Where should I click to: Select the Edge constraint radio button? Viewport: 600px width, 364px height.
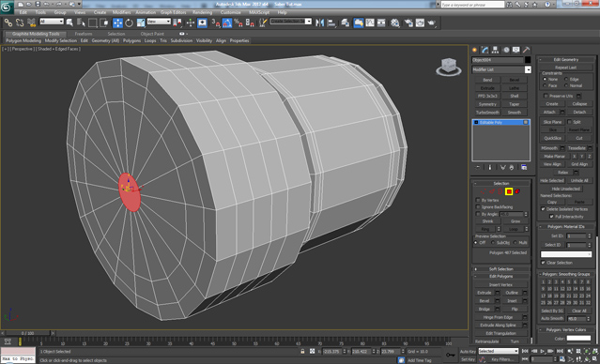(566, 79)
